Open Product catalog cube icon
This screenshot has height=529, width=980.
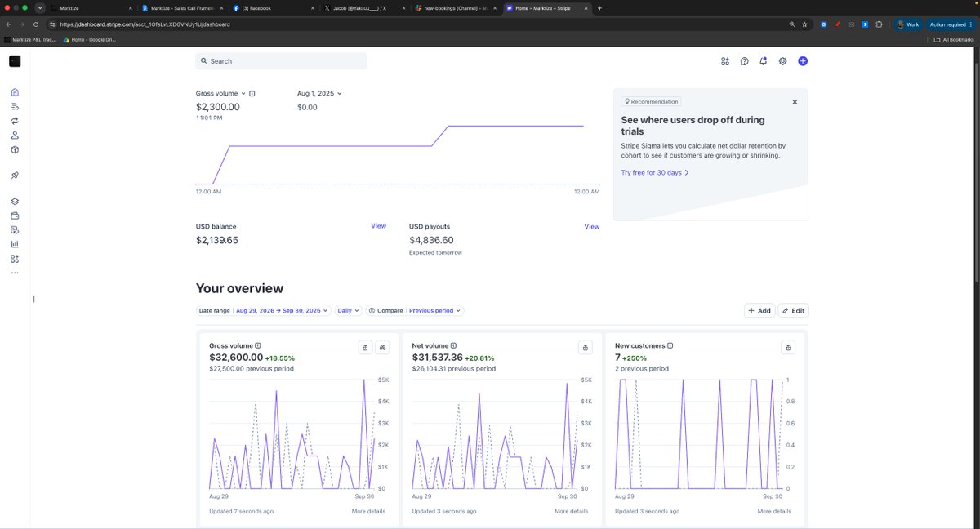pyautogui.click(x=15, y=150)
